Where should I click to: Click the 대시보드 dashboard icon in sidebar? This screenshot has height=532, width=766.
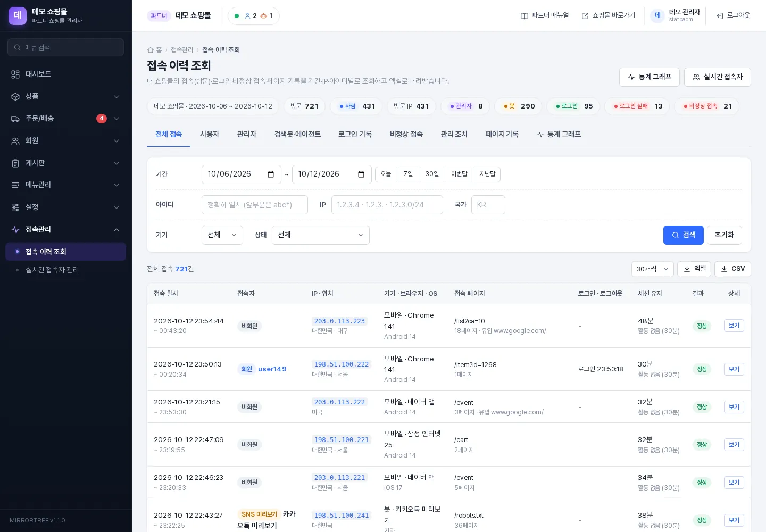click(x=15, y=74)
